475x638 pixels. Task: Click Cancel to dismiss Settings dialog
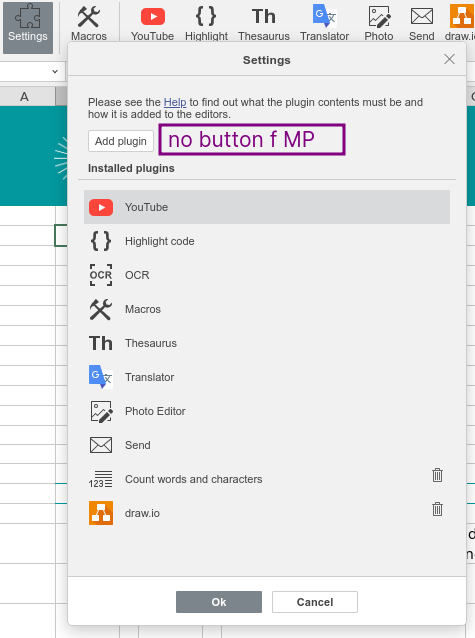click(315, 602)
